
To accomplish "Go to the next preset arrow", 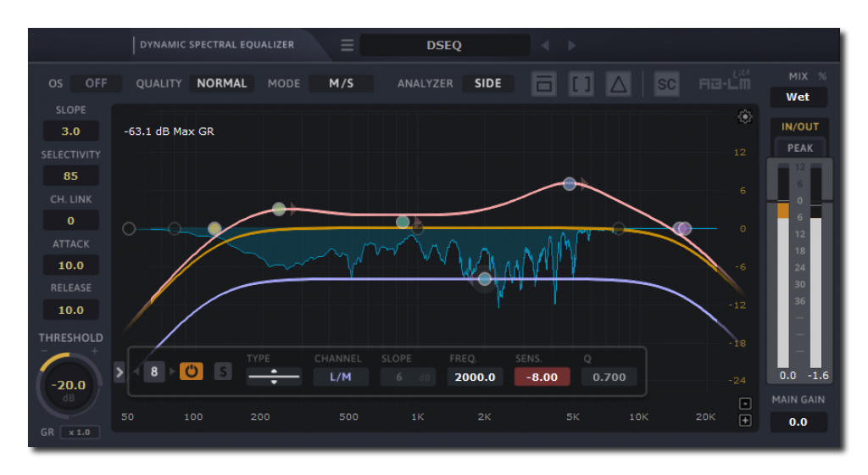I will click(x=572, y=46).
